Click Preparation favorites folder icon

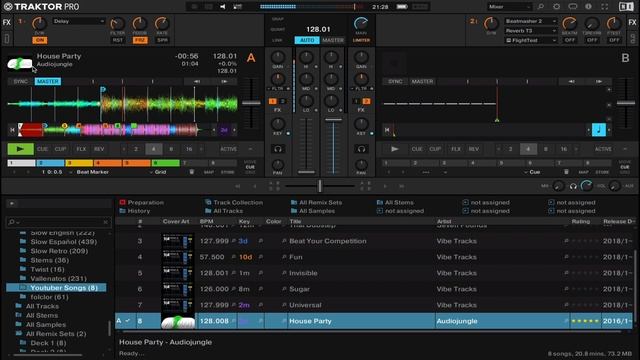122,202
